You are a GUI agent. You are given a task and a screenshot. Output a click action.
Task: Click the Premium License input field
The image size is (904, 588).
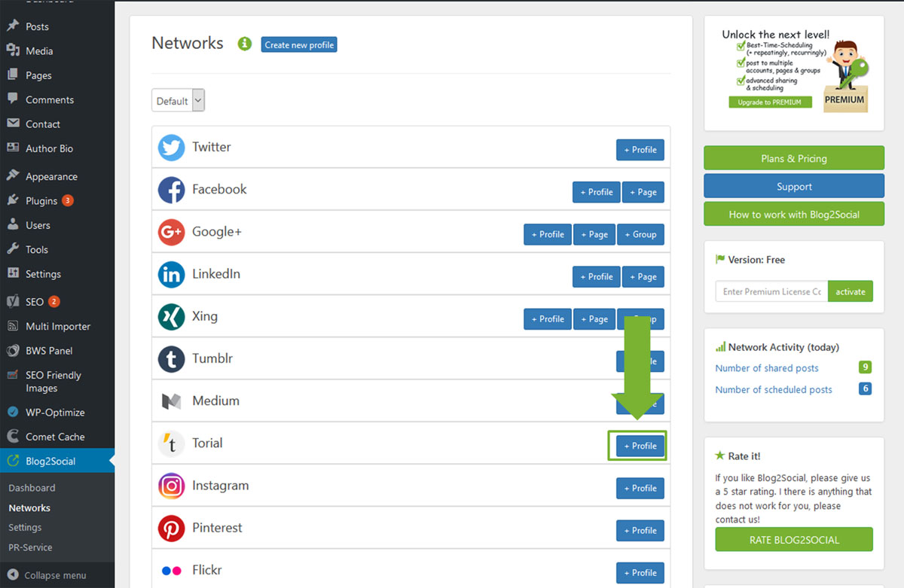coord(771,291)
